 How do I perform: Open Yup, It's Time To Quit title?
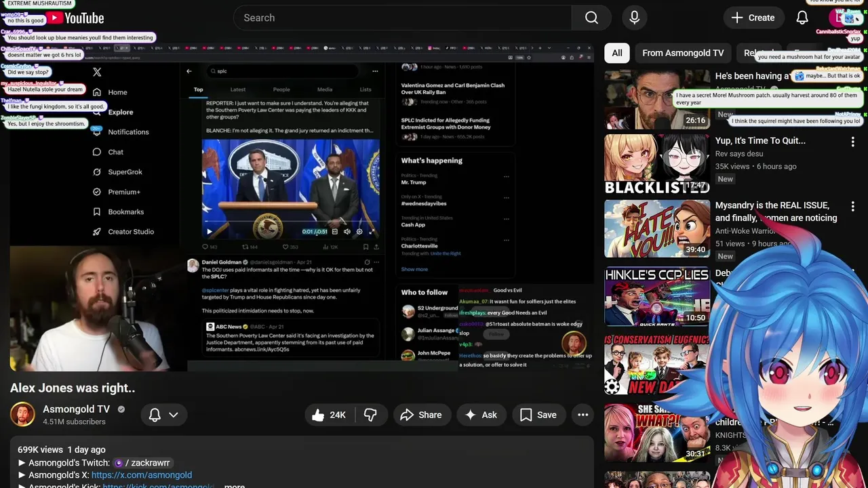(x=760, y=140)
